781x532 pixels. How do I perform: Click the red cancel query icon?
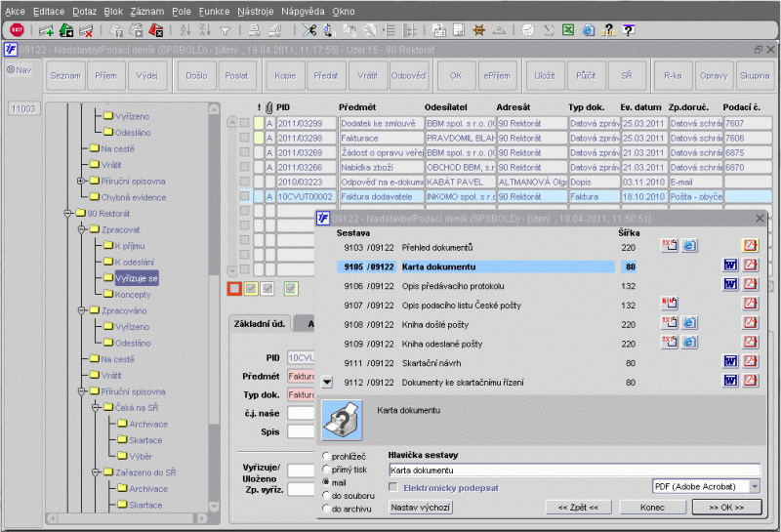[156, 31]
